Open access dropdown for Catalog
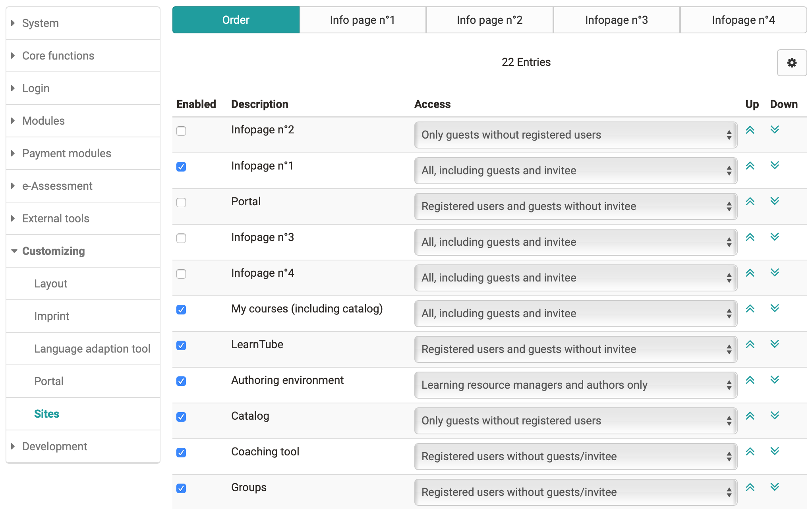The image size is (812, 509). pyautogui.click(x=575, y=420)
